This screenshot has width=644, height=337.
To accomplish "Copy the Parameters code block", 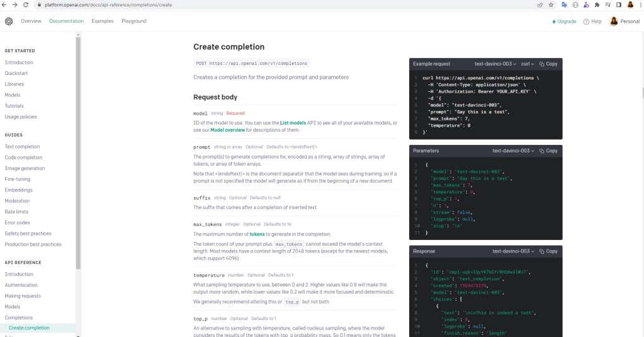I will tap(548, 151).
